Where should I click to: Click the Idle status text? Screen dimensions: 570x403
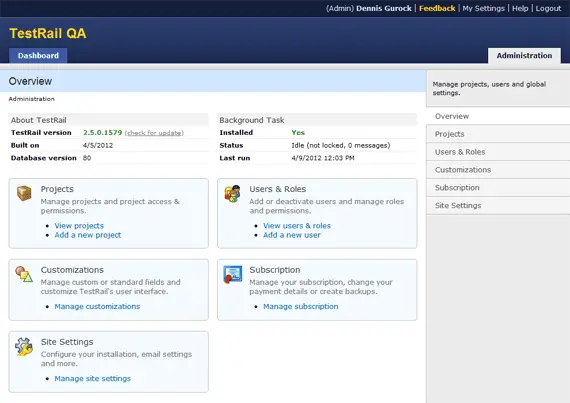(341, 145)
